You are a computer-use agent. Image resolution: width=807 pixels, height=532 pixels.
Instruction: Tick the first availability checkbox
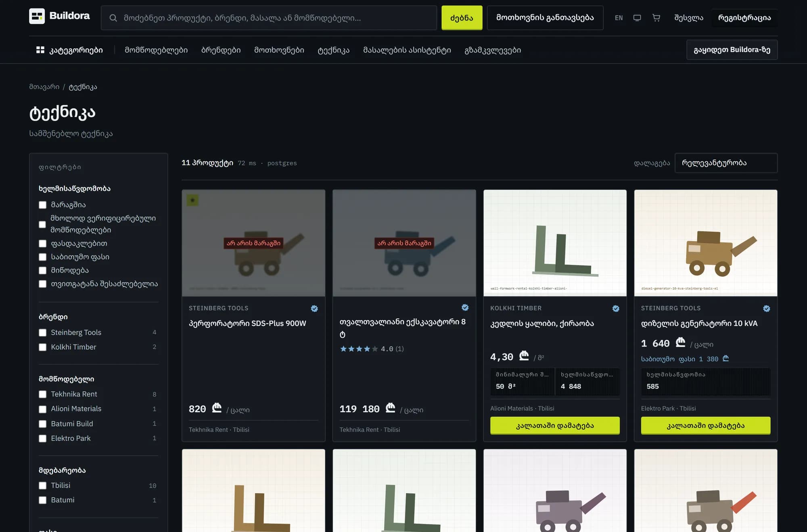pyautogui.click(x=42, y=205)
